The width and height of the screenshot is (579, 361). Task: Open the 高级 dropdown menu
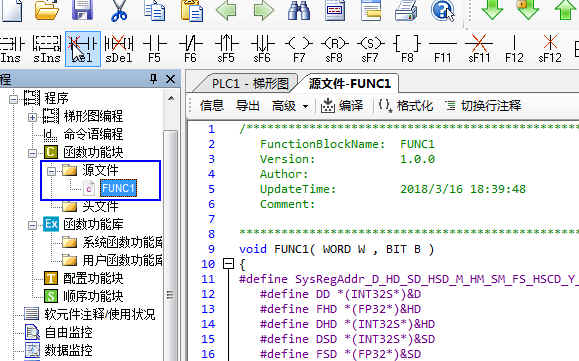[x=290, y=106]
